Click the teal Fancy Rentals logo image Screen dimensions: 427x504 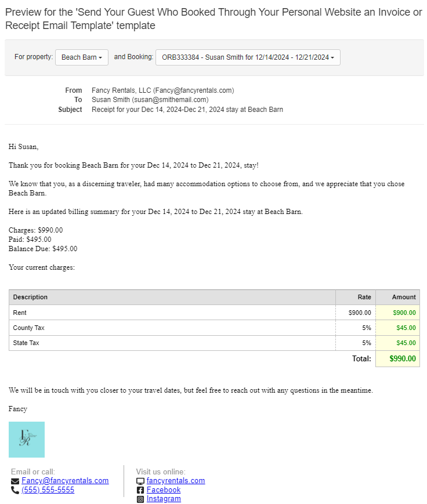click(27, 440)
